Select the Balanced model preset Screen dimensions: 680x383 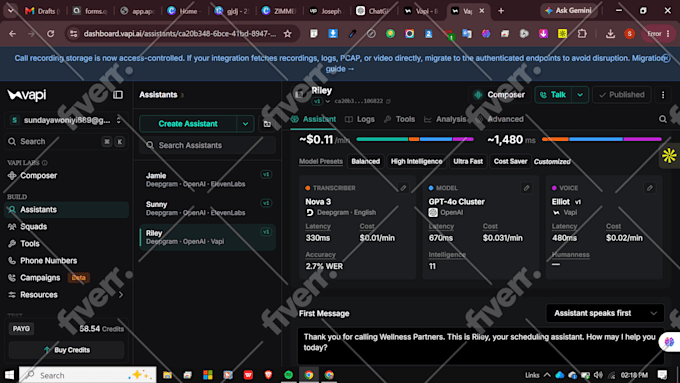click(366, 161)
